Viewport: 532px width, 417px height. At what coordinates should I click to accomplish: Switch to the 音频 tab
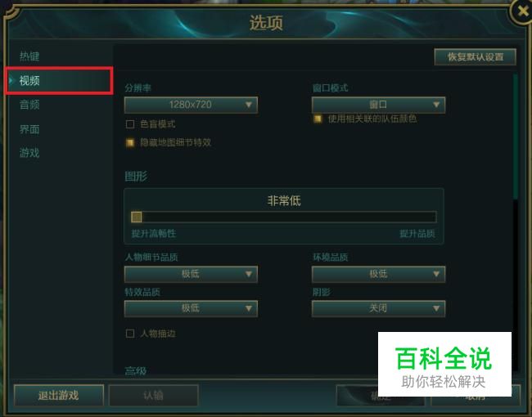coord(29,105)
